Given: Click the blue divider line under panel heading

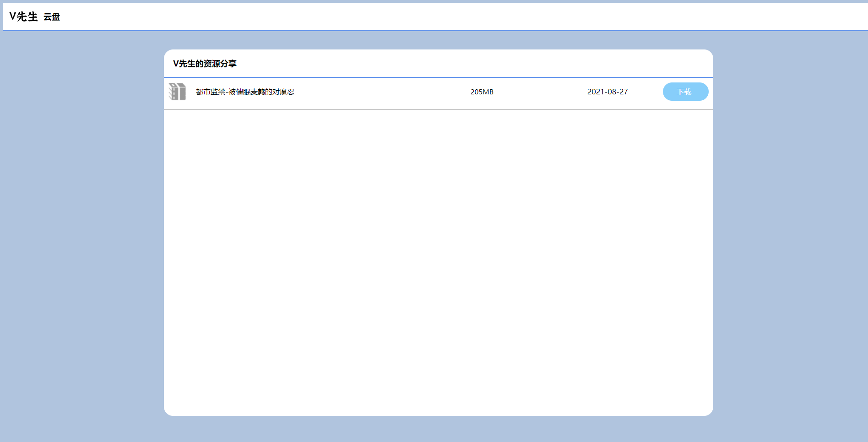Looking at the screenshot, I should point(438,77).
